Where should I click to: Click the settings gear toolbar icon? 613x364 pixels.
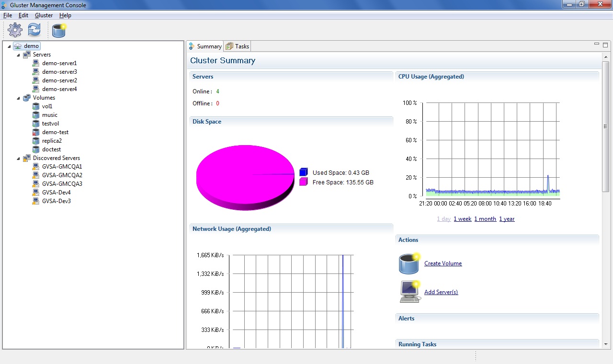tap(15, 30)
